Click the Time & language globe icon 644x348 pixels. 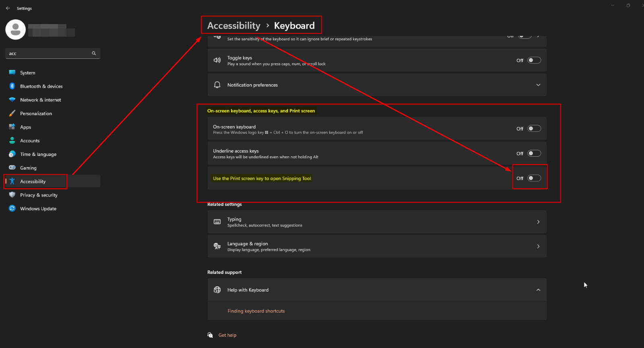tap(12, 154)
